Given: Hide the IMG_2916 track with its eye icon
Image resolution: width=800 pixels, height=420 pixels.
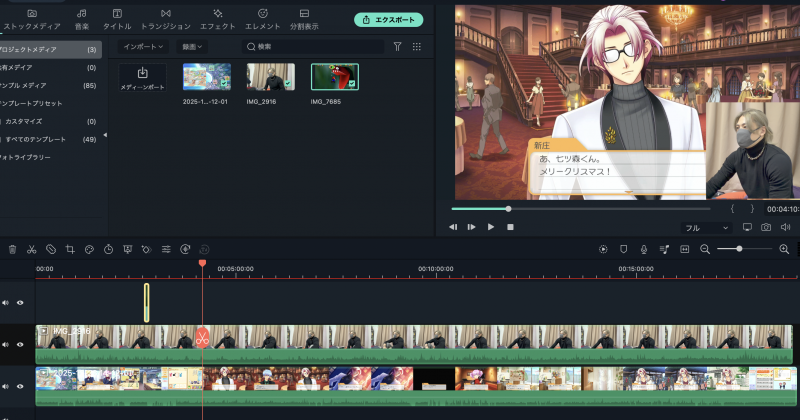Looking at the screenshot, I should [20, 344].
